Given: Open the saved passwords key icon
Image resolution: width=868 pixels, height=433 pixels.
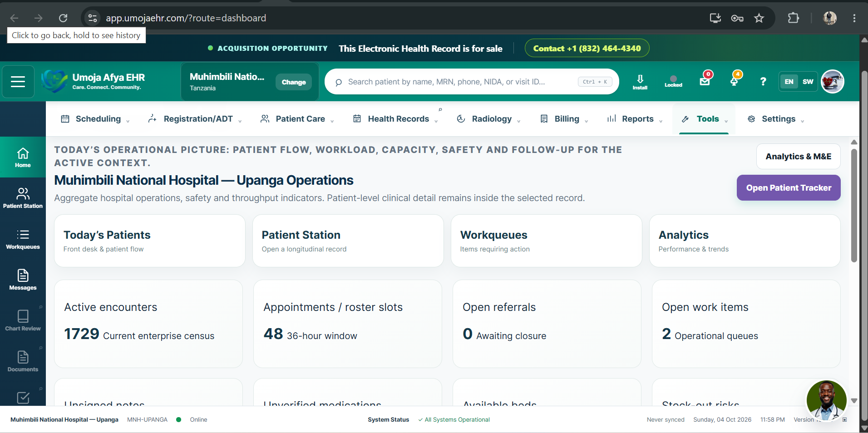Looking at the screenshot, I should coord(737,18).
